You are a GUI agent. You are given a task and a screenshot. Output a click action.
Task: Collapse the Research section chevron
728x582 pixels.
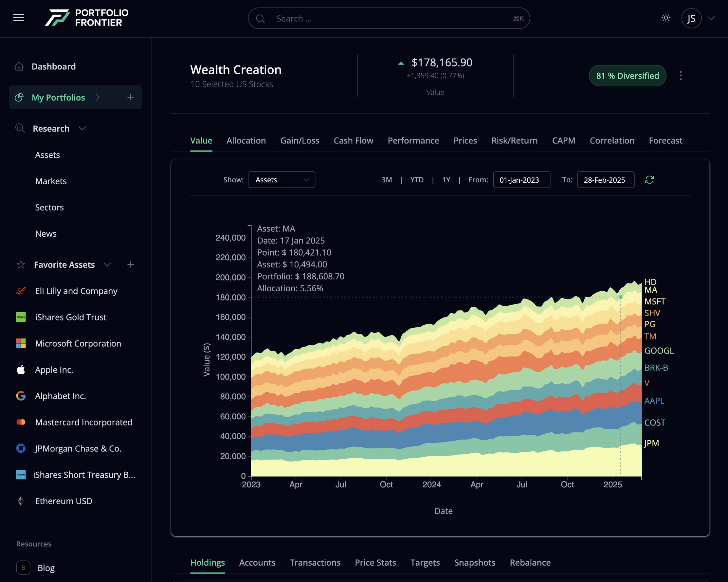(82, 128)
